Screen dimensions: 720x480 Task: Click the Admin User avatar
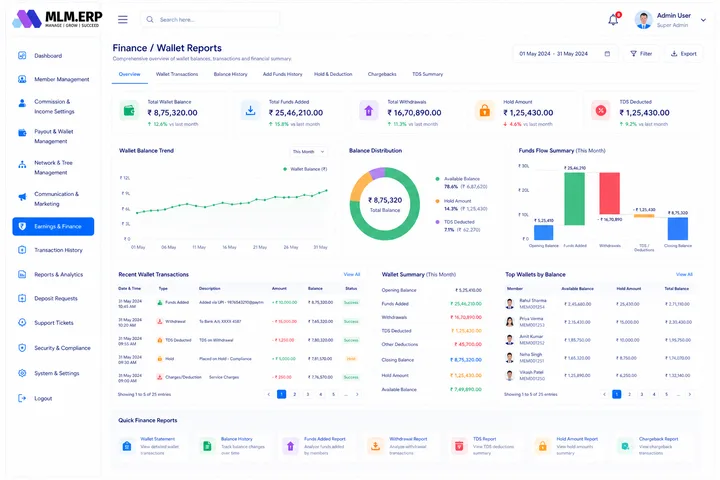point(643,20)
